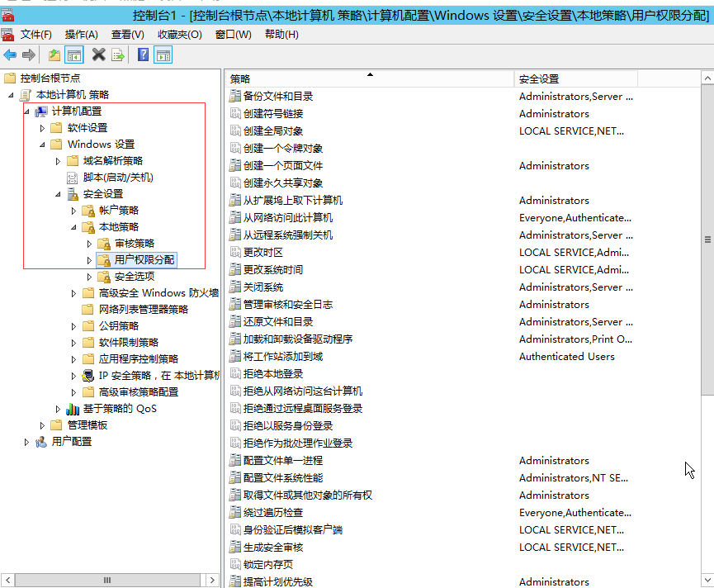This screenshot has height=588, width=714.
Task: Expand the 管理模板 tree node
Action: (42, 425)
